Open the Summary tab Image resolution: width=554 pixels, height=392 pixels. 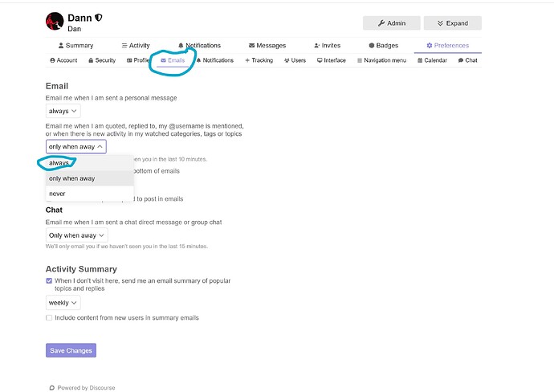pos(75,45)
